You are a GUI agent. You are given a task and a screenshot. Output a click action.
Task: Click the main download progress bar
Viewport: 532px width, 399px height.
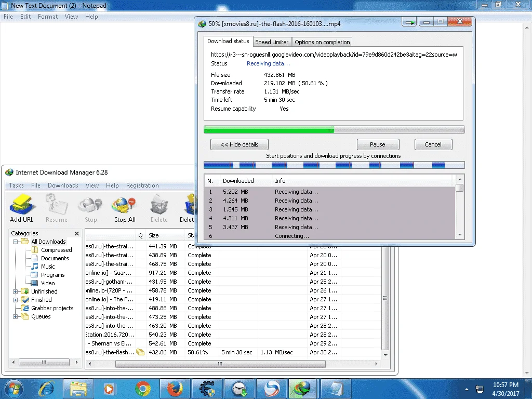click(x=334, y=129)
